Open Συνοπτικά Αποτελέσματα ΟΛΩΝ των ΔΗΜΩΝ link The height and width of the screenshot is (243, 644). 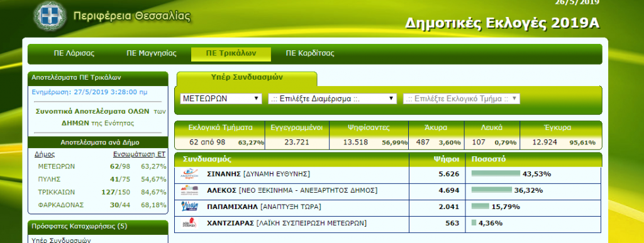(97, 117)
